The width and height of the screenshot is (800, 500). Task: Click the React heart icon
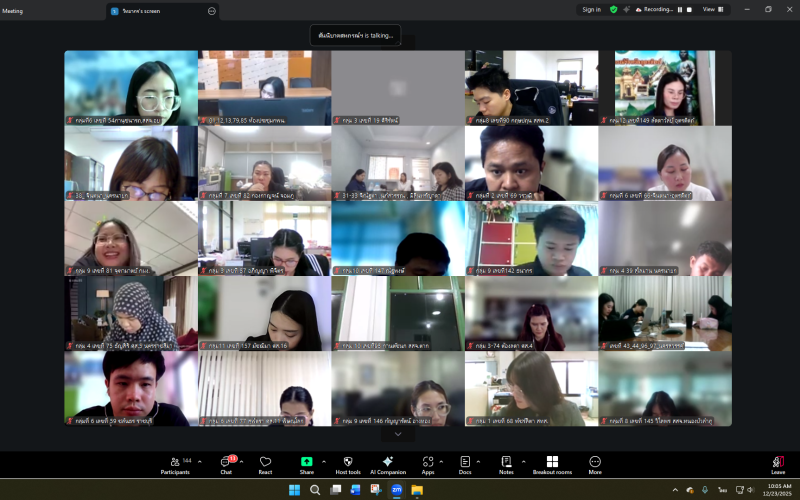[265, 465]
